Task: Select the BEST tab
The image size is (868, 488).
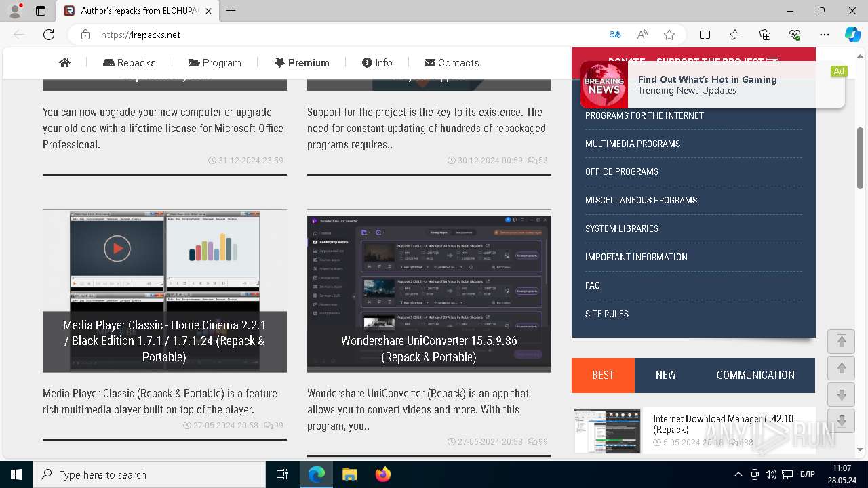Action: coord(603,375)
